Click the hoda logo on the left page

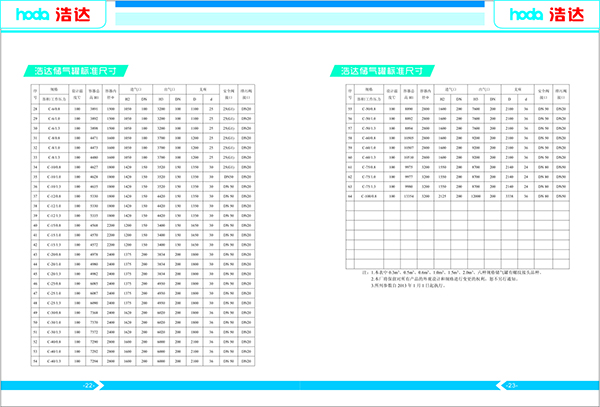[51, 14]
